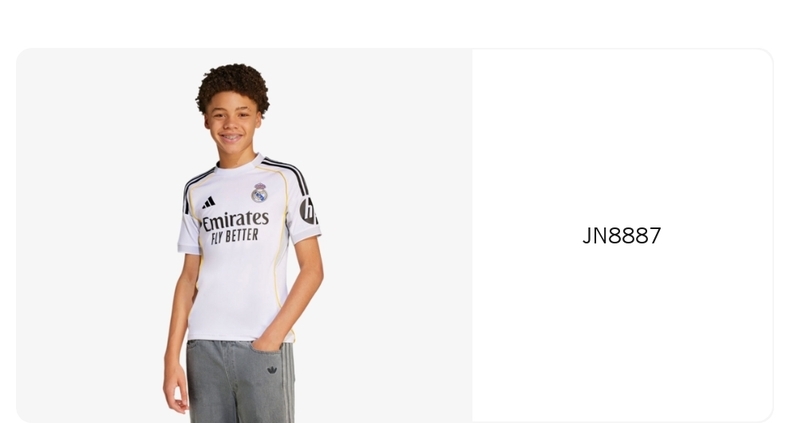Viewport: 790px width, 423px height.
Task: Click the hp logo on the shirt sleeve
Action: (x=308, y=210)
